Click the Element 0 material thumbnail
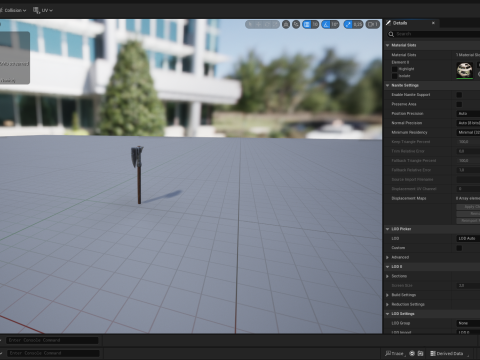480x360 pixels. pos(464,70)
